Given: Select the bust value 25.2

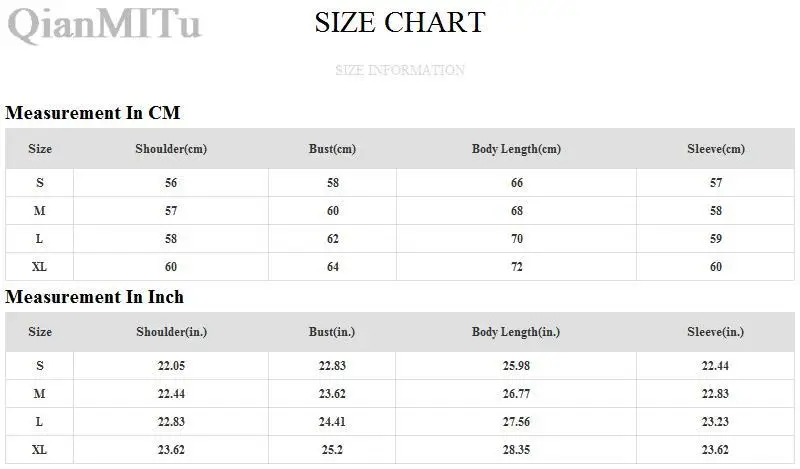Looking at the screenshot, I should click(x=332, y=450).
